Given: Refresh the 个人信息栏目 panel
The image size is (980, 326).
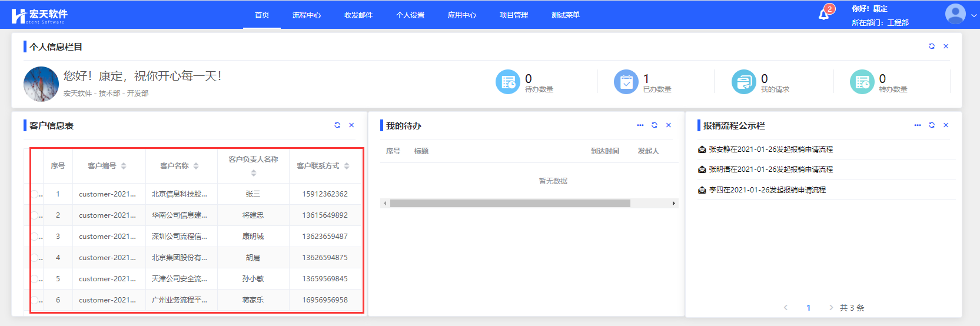Looking at the screenshot, I should [932, 46].
